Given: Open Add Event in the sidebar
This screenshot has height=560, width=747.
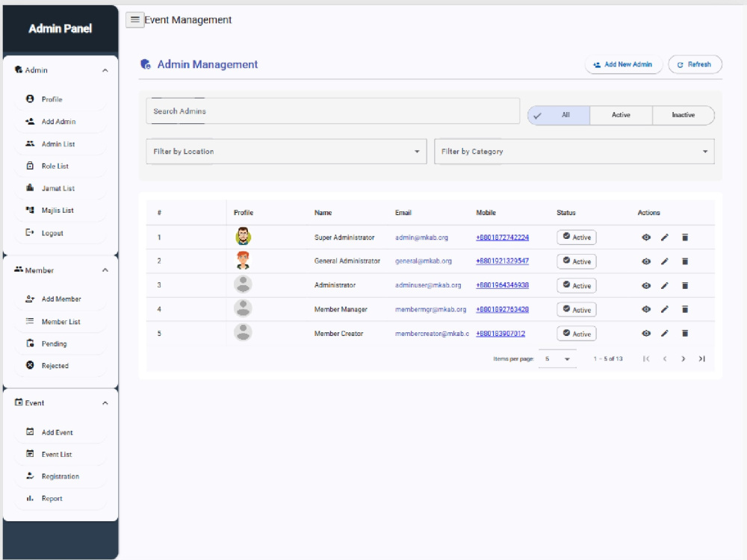Looking at the screenshot, I should click(61, 432).
